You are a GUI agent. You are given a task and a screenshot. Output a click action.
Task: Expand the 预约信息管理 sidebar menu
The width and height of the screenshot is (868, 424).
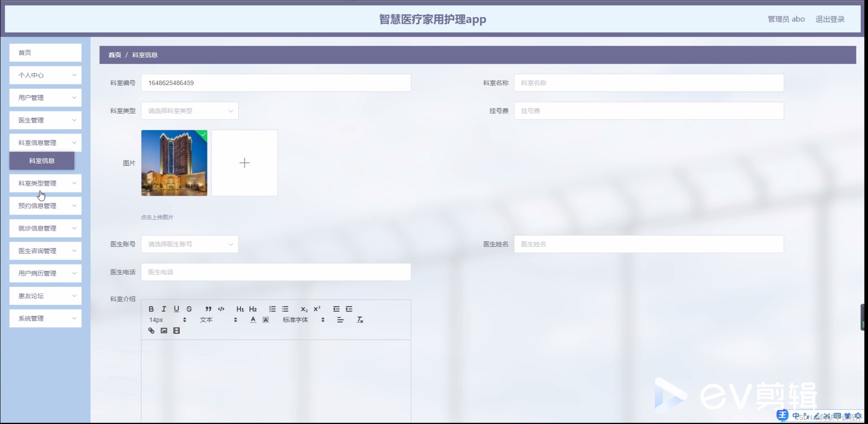(x=45, y=206)
